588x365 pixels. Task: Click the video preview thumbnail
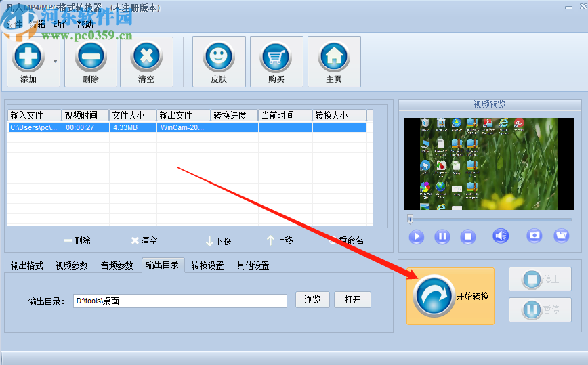pos(489,164)
